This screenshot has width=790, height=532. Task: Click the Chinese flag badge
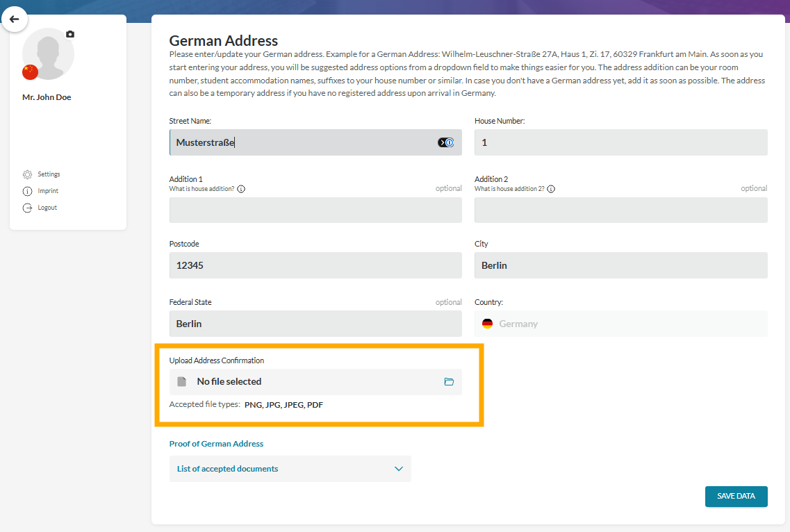[x=31, y=72]
